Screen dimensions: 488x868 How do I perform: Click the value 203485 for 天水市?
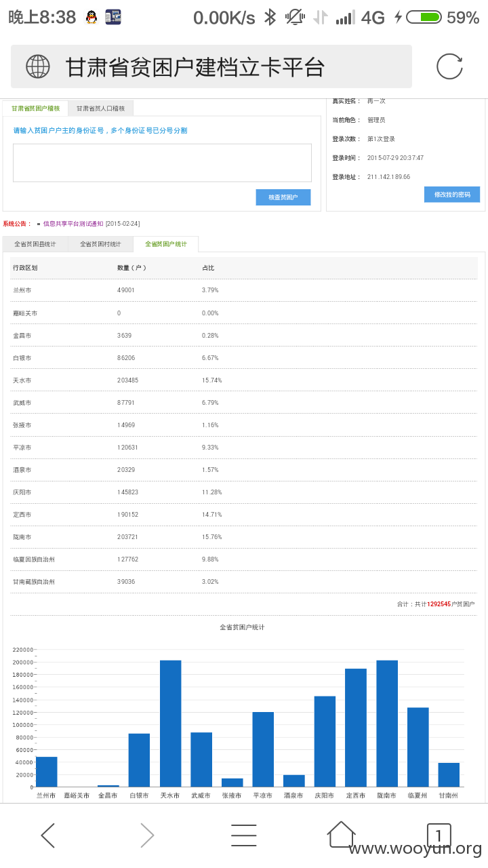[127, 380]
